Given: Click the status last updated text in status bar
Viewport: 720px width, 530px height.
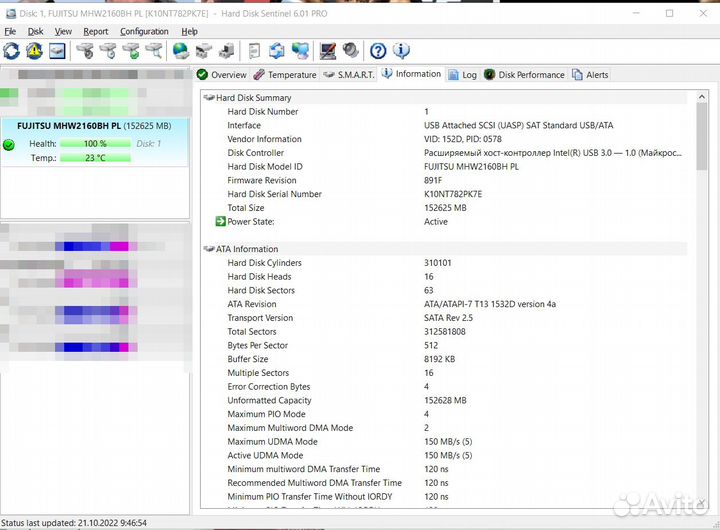Looking at the screenshot, I should point(74,523).
